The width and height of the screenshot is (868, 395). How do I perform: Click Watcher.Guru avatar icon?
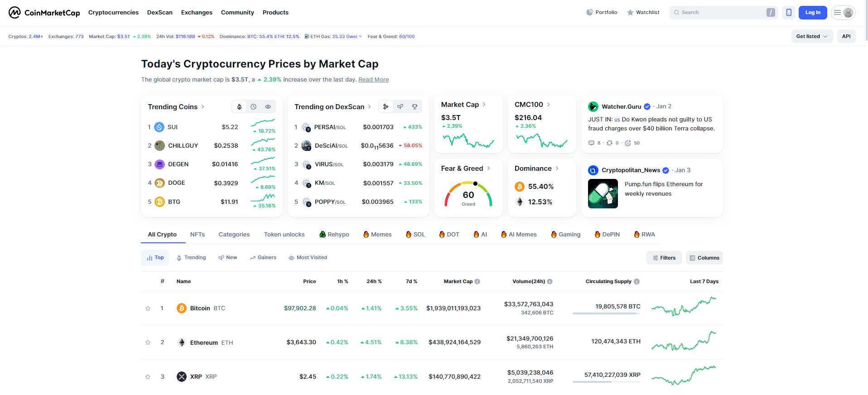point(593,107)
